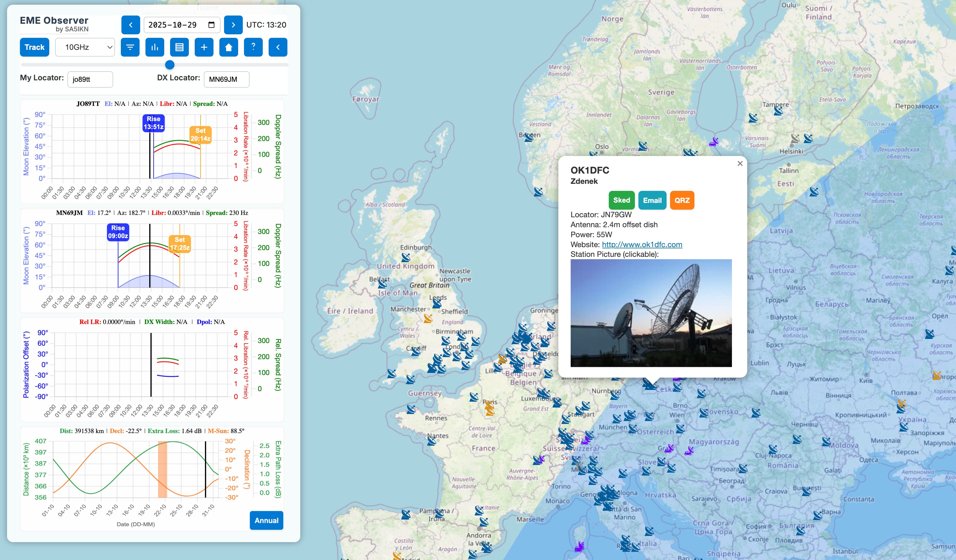Click the time slider handle
Image resolution: width=956 pixels, height=560 pixels.
170,65
